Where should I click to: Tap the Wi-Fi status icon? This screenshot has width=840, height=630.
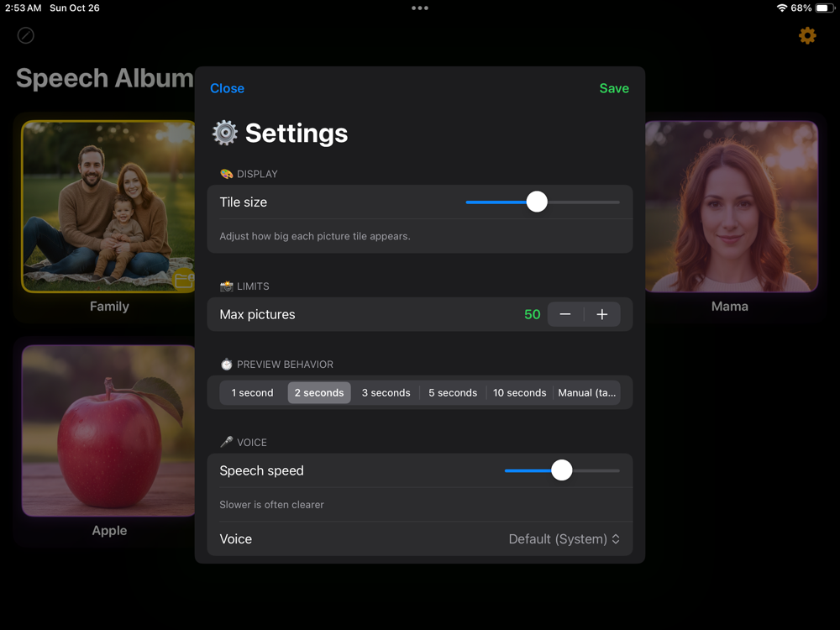(781, 8)
